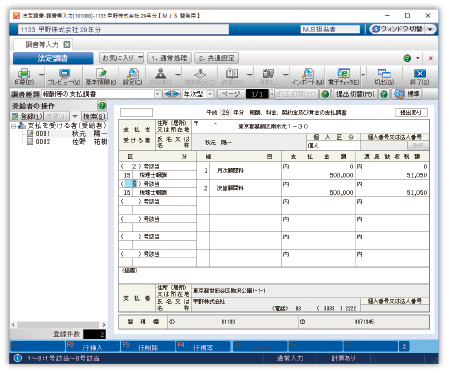This screenshot has height=373, width=450.
Task: Collapse the 支払を受ける者(受給者) tree node
Action: click(x=14, y=126)
